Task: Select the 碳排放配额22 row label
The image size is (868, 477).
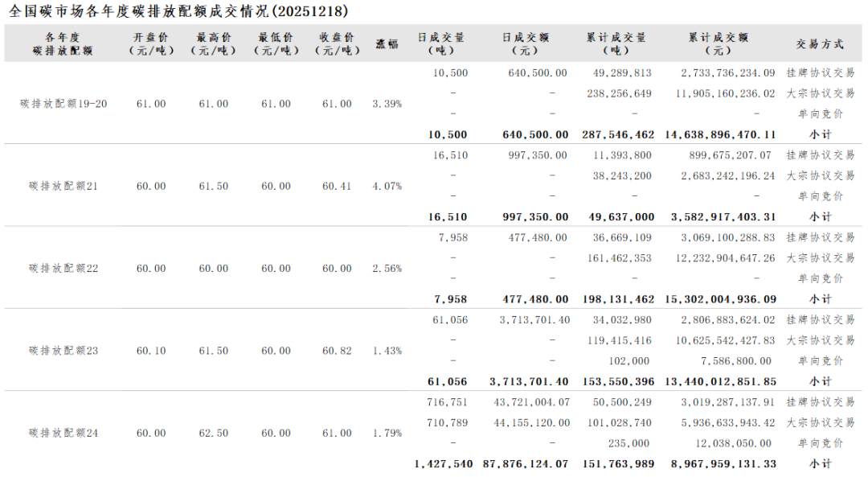Action: click(63, 269)
